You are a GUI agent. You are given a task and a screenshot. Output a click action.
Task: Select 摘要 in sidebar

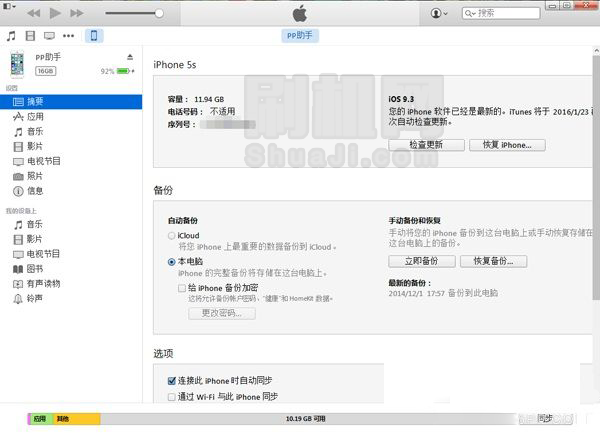pos(71,102)
